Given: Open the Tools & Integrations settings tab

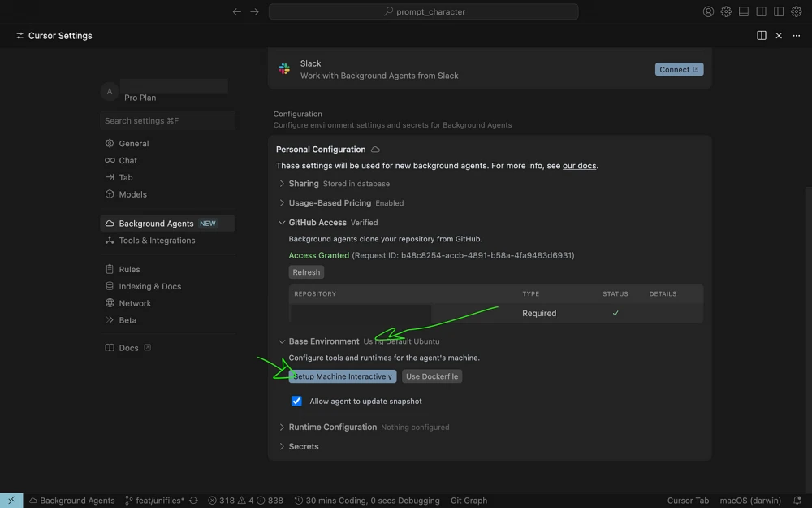Looking at the screenshot, I should pyautogui.click(x=157, y=241).
